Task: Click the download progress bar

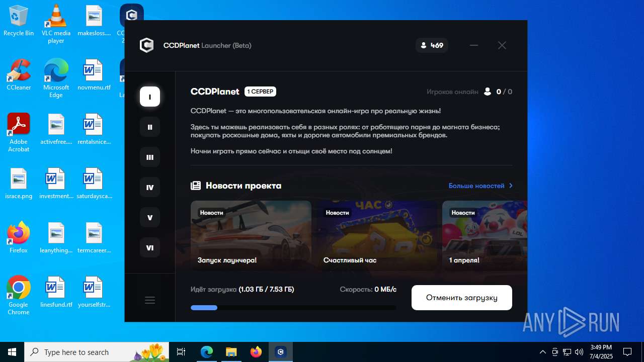Action: click(x=293, y=308)
